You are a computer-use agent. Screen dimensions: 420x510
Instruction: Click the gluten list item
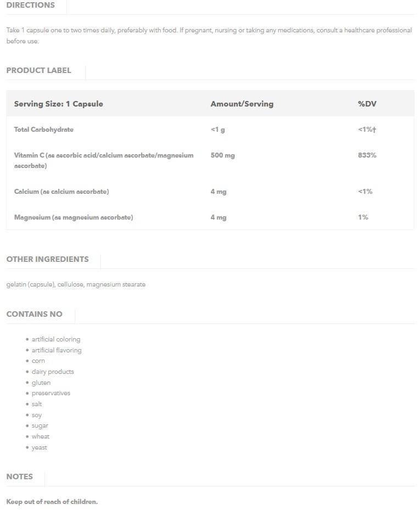click(x=41, y=383)
